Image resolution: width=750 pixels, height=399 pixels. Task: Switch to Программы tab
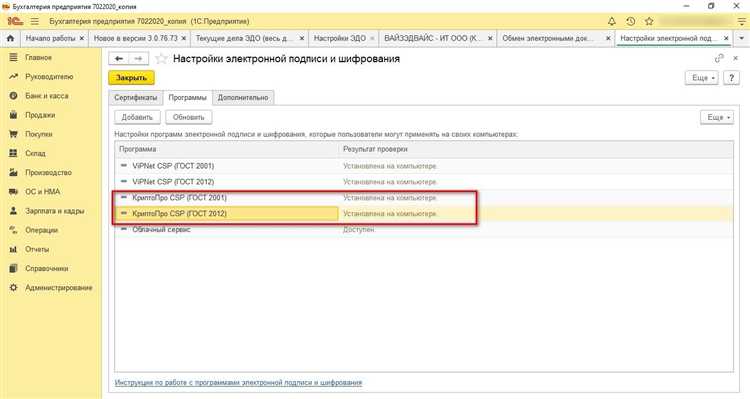(188, 97)
